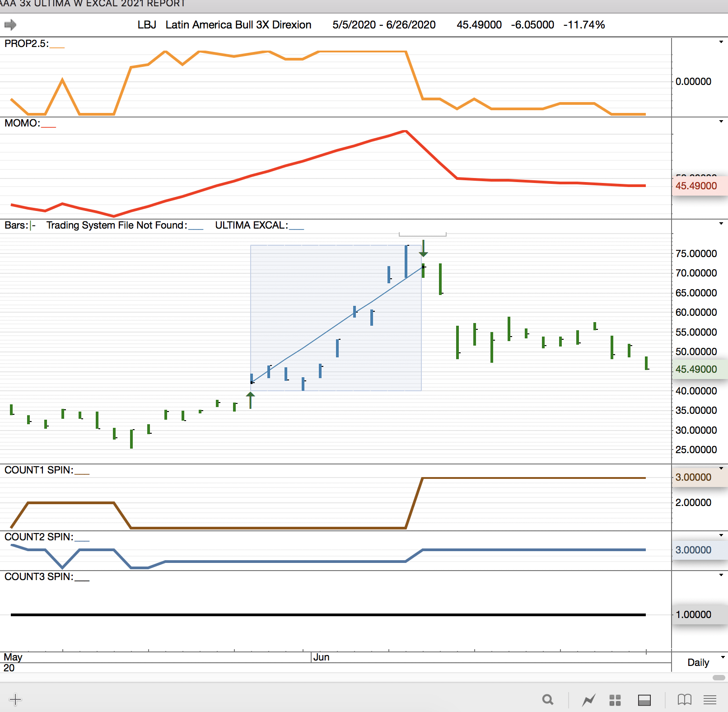
Task: Toggle the split bottom panel icon
Action: click(644, 700)
